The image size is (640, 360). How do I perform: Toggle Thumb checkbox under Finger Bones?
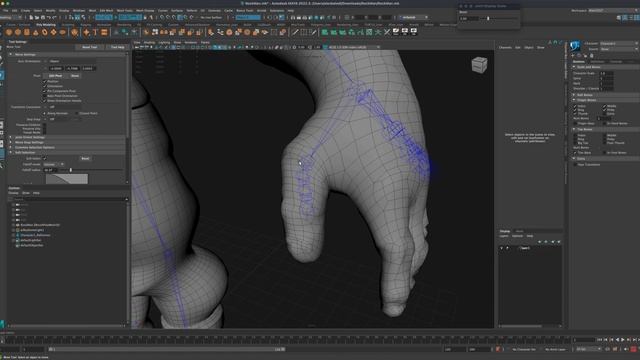pos(575,114)
